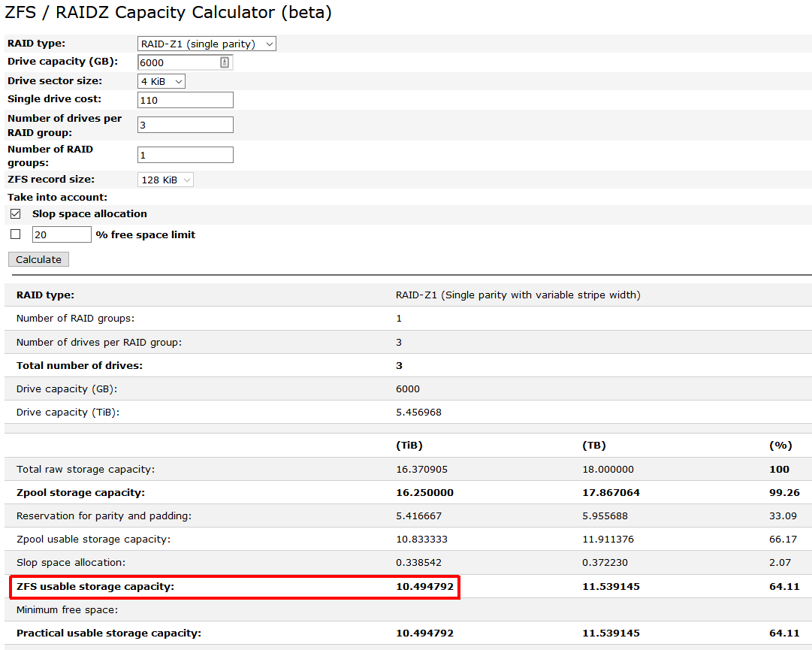Click the (TiB) column header
Screen dimensions: 812x650
(x=409, y=446)
